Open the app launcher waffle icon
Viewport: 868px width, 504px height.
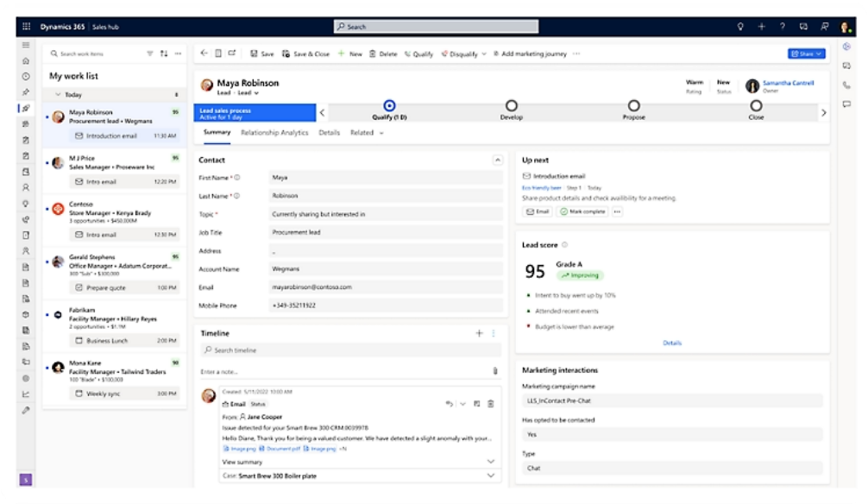(26, 26)
